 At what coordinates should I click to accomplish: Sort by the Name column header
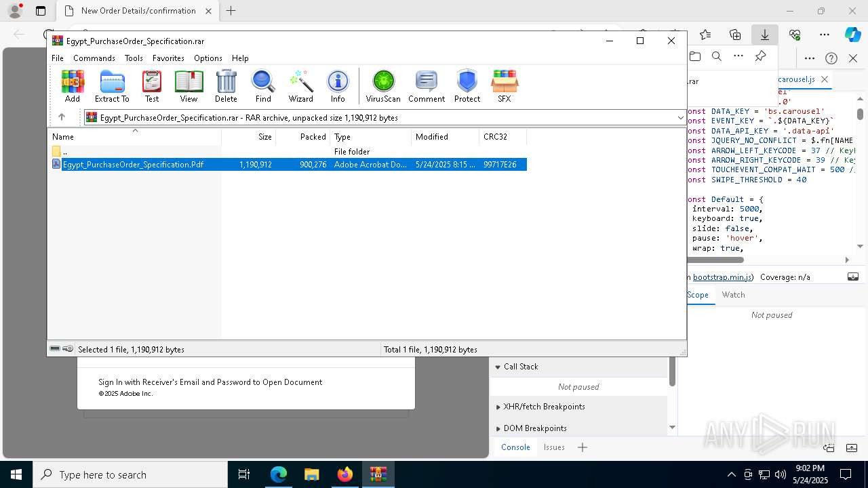pyautogui.click(x=134, y=137)
